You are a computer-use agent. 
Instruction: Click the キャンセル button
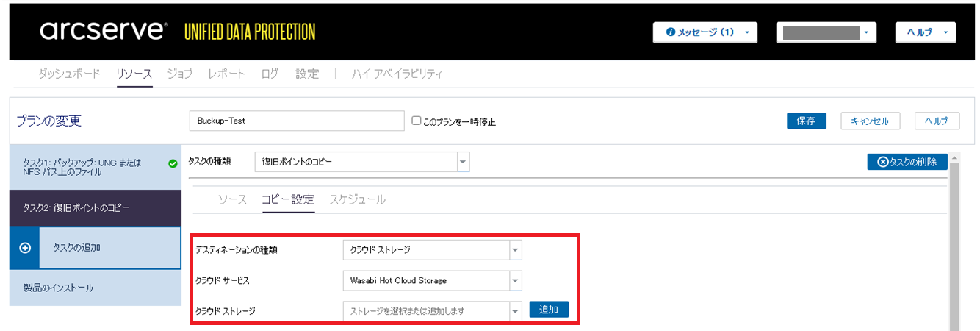pos(870,121)
